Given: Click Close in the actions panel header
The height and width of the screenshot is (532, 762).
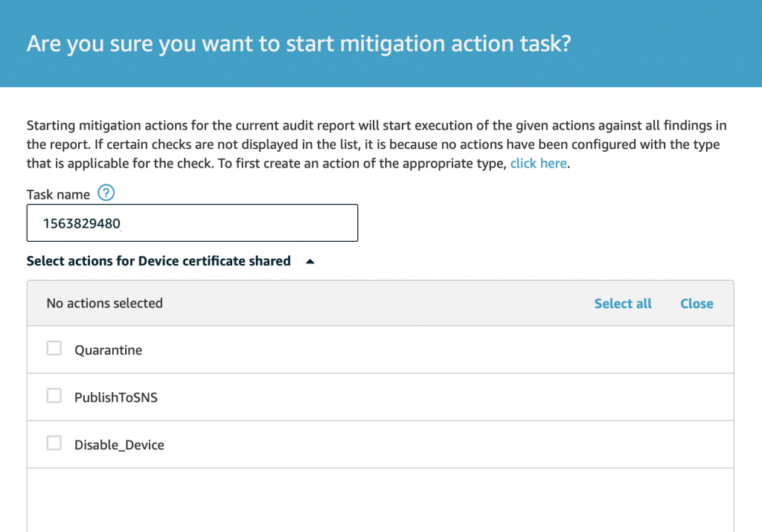Looking at the screenshot, I should coord(697,304).
